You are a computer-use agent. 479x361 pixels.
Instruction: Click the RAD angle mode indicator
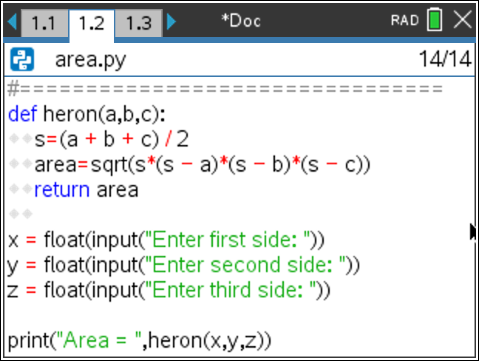coord(405,21)
